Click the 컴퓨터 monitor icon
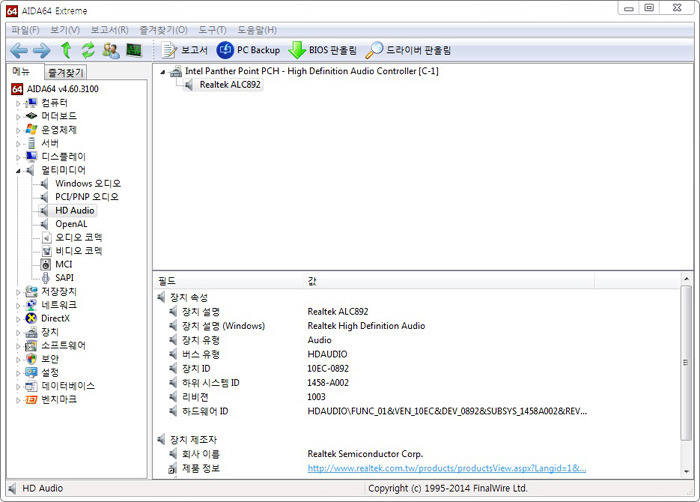 [31, 103]
